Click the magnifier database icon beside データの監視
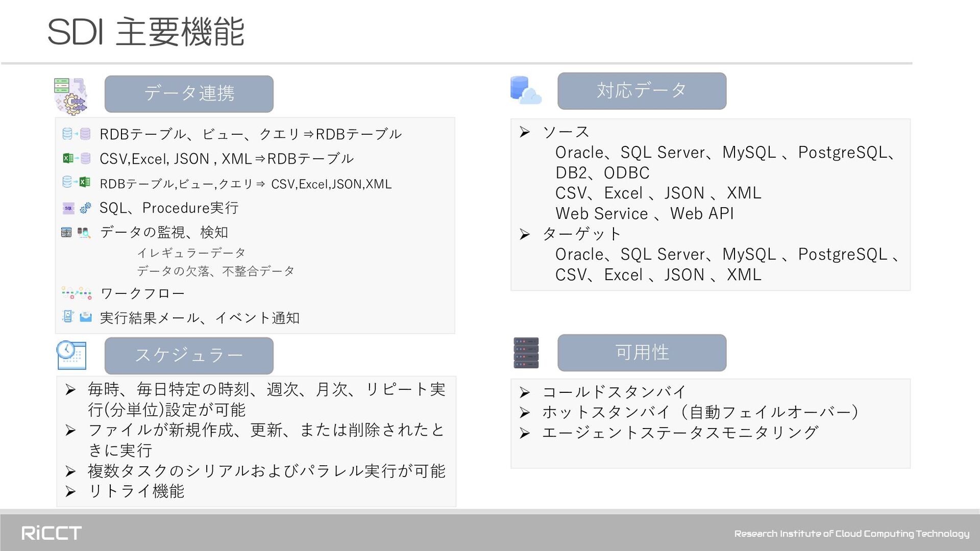 click(x=84, y=233)
